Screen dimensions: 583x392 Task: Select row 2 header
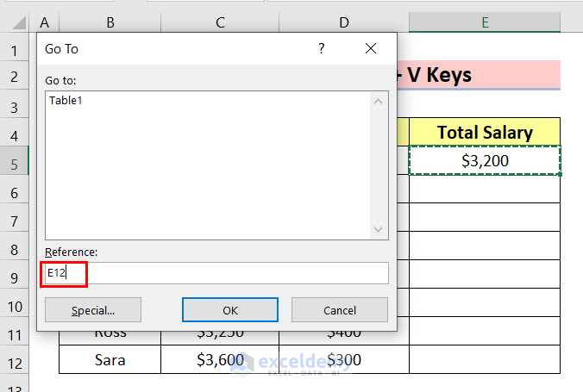[x=14, y=76]
